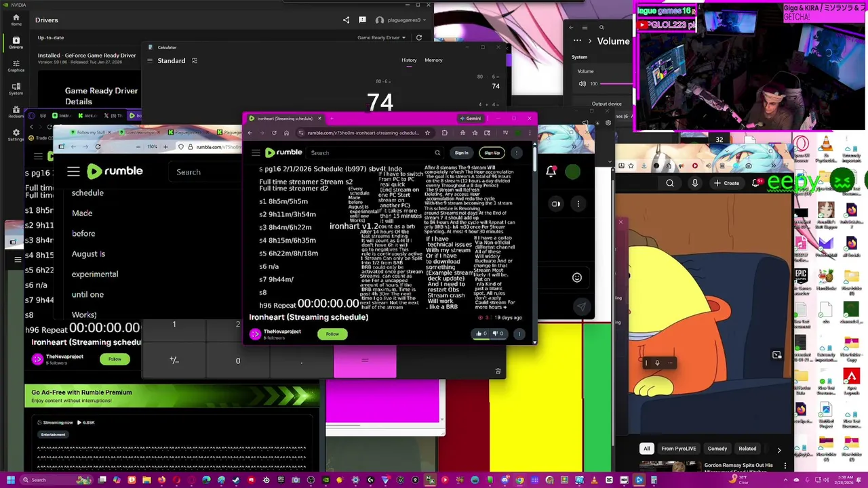
Task: Click the YouTube voice search microphone
Action: [x=694, y=183]
